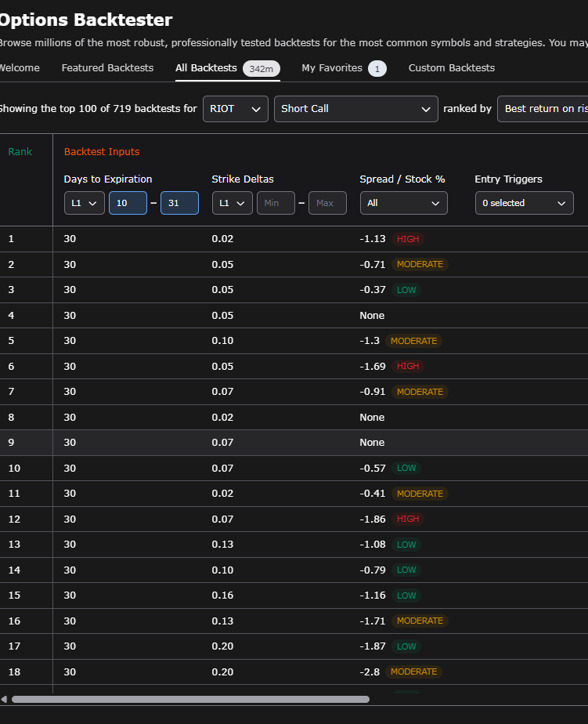Switch to Featured Backtests tab
The height and width of the screenshot is (724, 588).
[107, 68]
